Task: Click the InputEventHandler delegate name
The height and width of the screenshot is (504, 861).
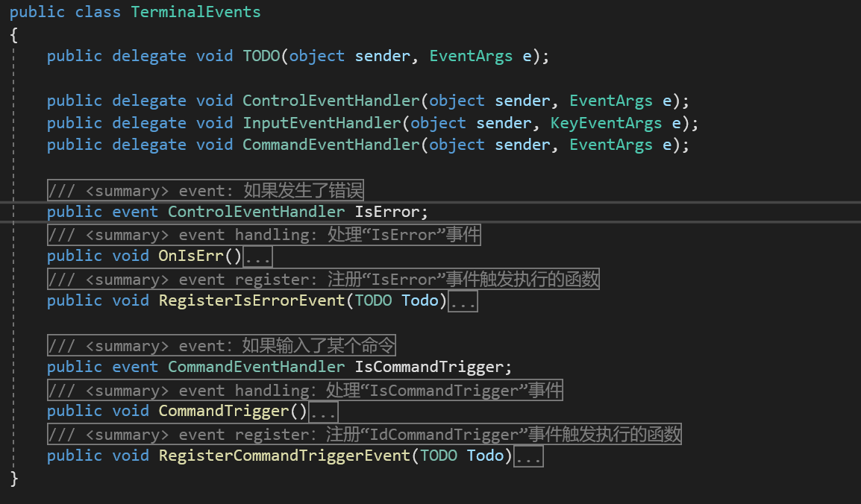Action: [x=322, y=123]
